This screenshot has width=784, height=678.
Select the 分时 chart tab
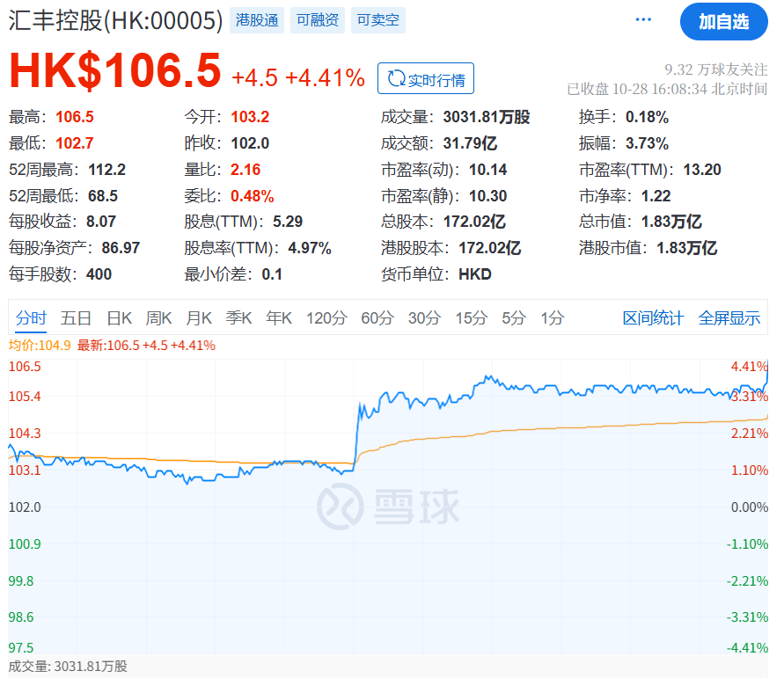[x=30, y=318]
